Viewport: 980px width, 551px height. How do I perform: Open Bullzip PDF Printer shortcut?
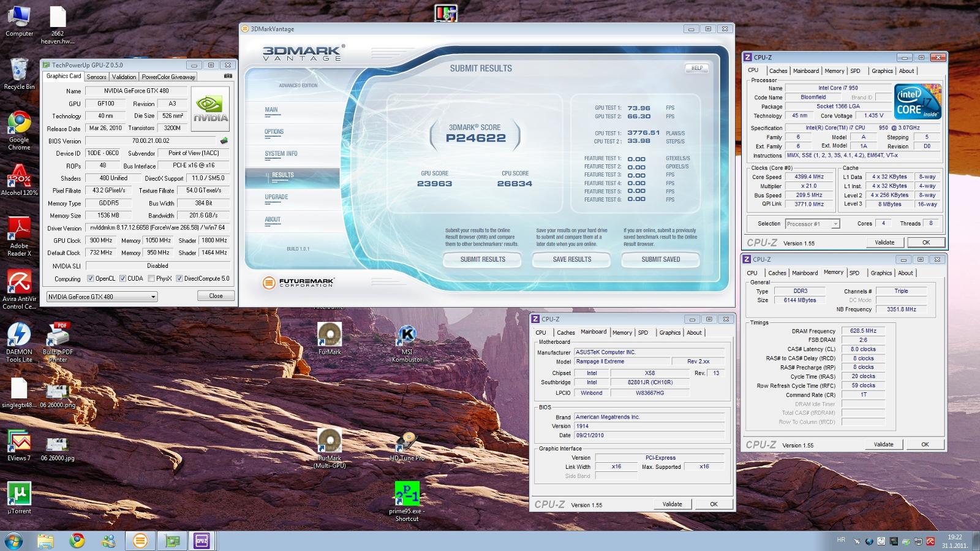click(58, 343)
